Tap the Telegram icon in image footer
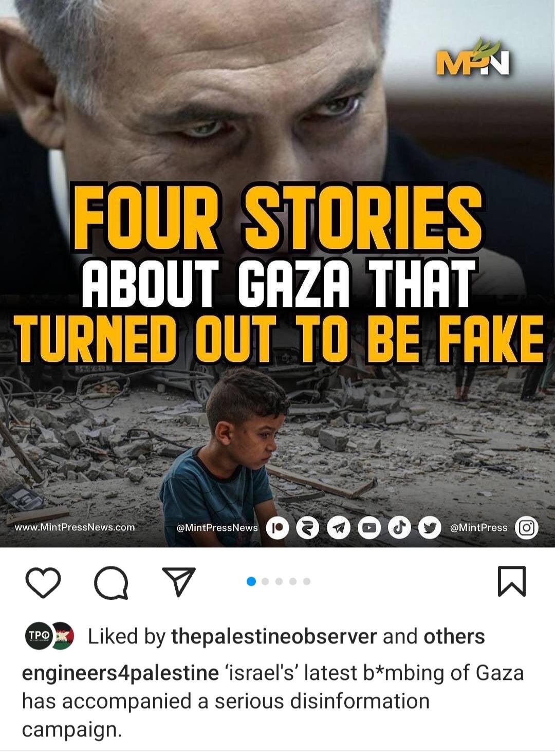The image size is (555, 756). (x=339, y=528)
